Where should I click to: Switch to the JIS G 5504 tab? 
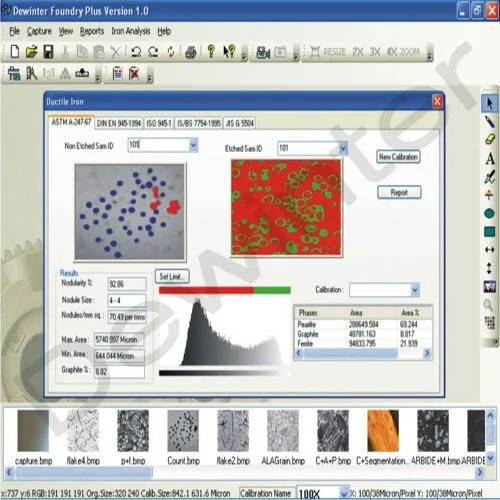click(240, 123)
